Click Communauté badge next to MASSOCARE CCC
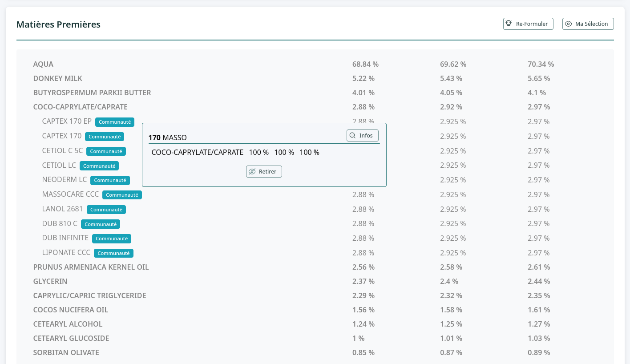The height and width of the screenshot is (364, 630). (122, 195)
